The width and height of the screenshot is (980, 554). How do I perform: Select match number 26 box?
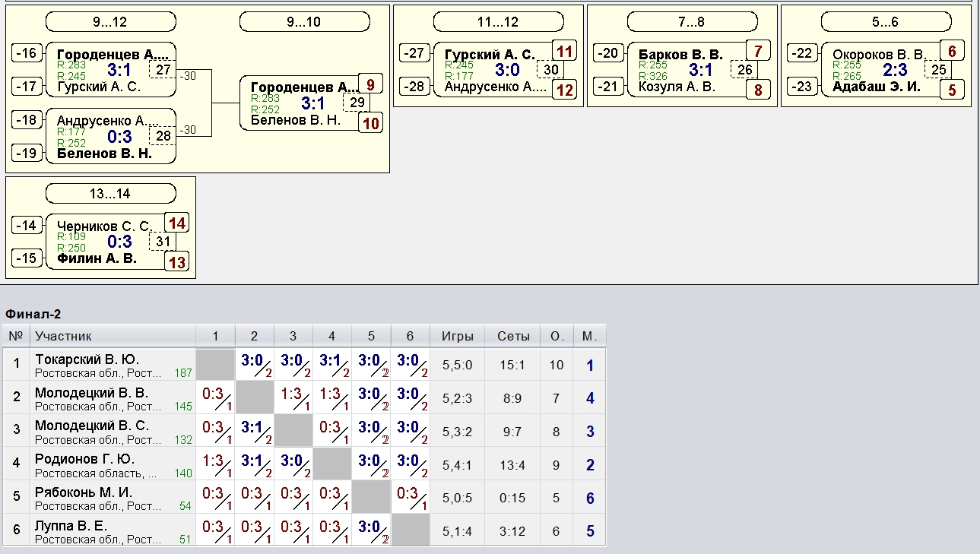point(744,70)
